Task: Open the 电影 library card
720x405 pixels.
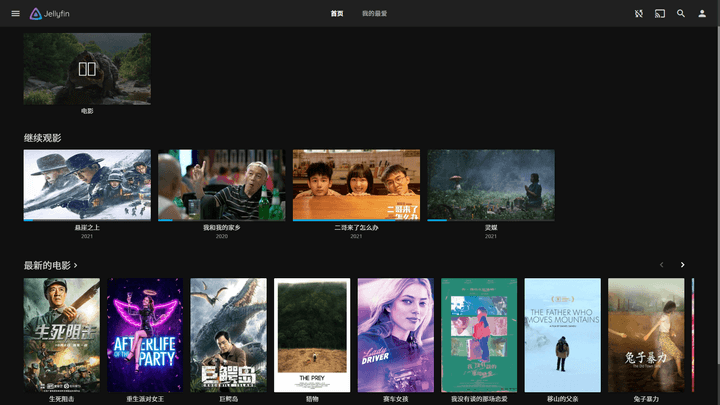Action: click(x=87, y=69)
